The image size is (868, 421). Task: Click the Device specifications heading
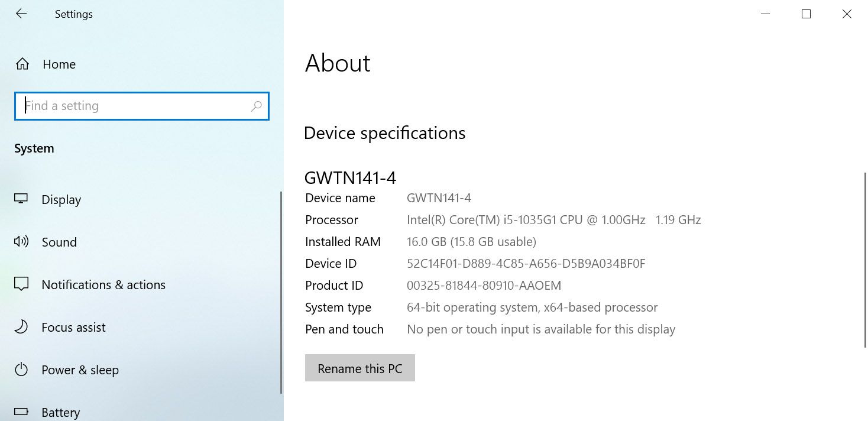pyautogui.click(x=384, y=133)
